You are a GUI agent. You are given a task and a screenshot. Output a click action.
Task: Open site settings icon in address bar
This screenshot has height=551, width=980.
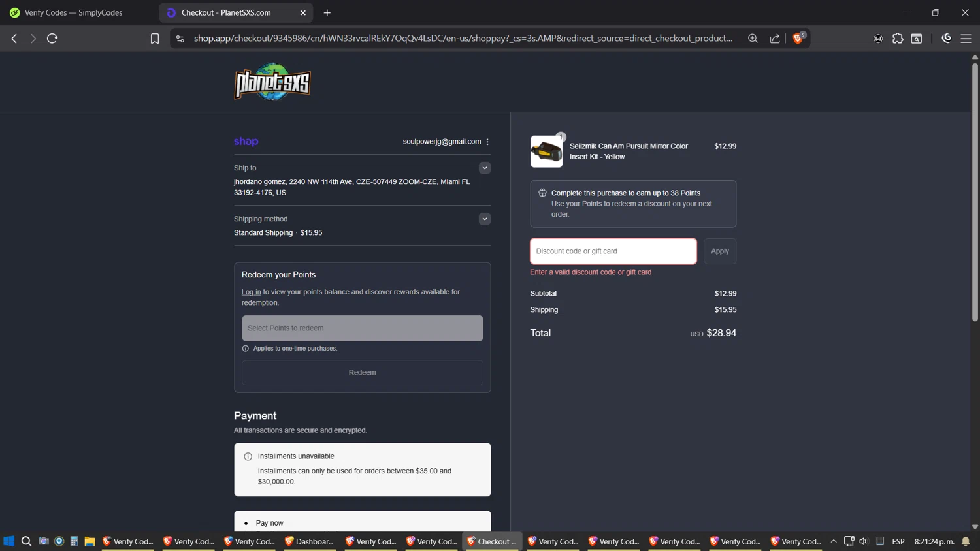point(180,39)
